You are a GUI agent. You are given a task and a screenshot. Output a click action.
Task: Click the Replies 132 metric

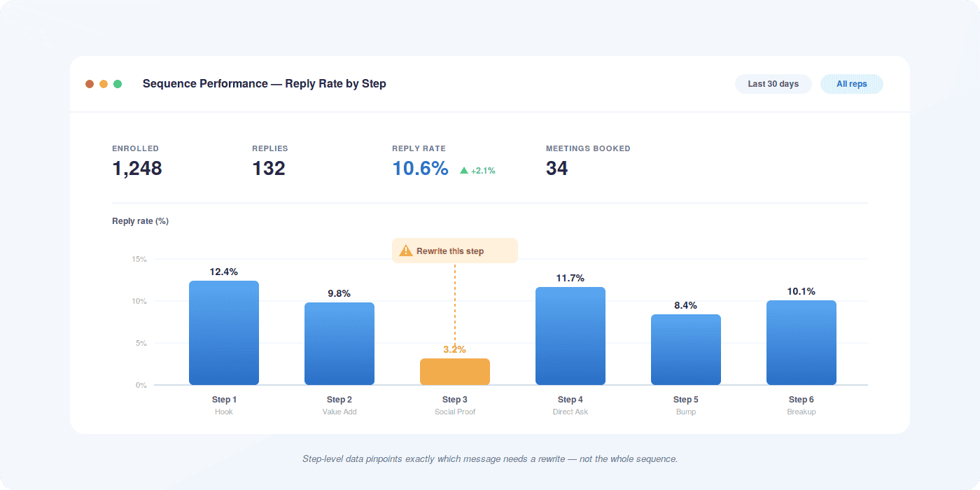click(270, 161)
